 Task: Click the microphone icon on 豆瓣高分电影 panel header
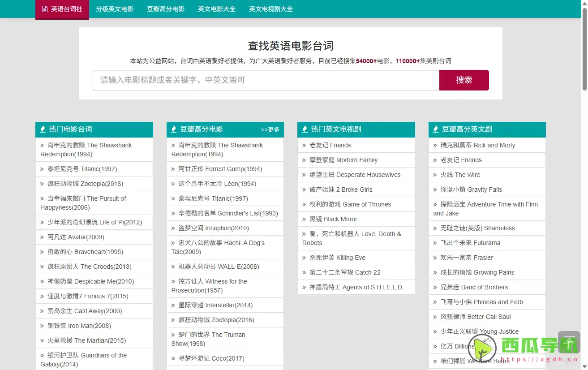coord(173,129)
